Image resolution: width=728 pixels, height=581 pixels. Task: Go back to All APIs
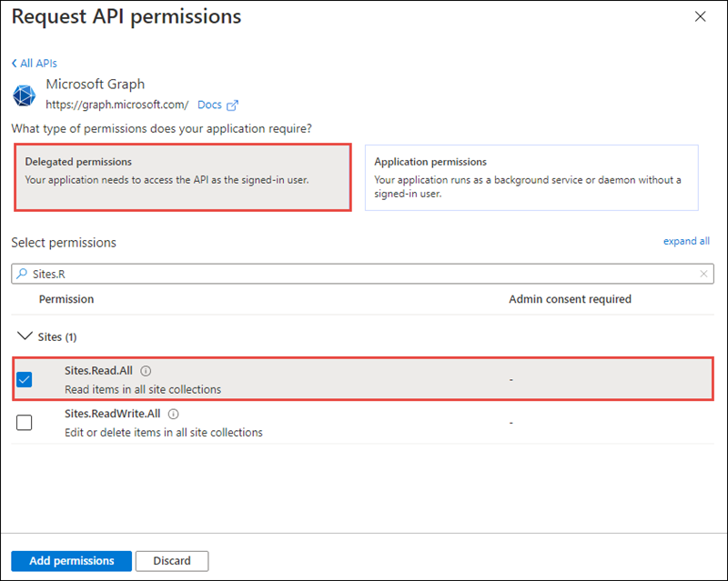click(34, 63)
